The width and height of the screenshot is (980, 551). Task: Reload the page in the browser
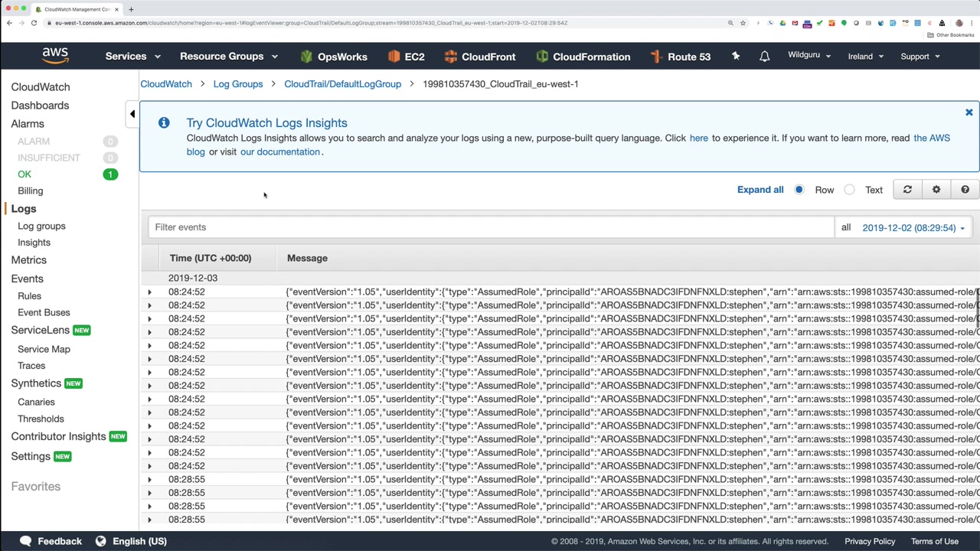pos(34,23)
